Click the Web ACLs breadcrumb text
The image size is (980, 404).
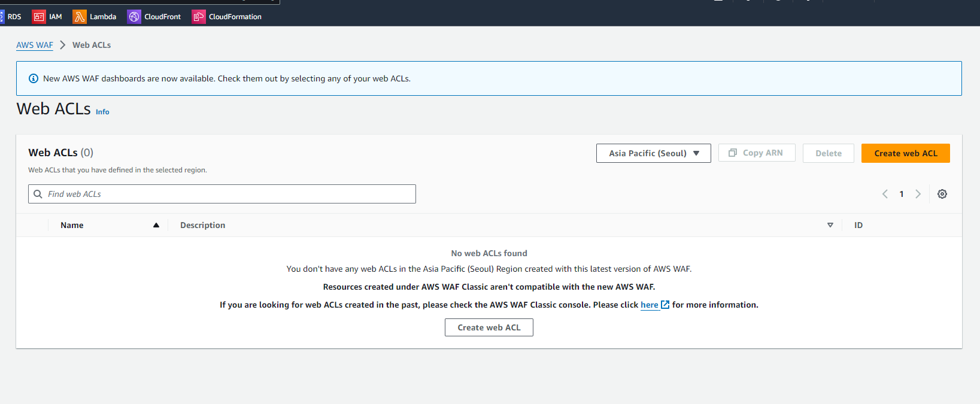click(x=92, y=45)
